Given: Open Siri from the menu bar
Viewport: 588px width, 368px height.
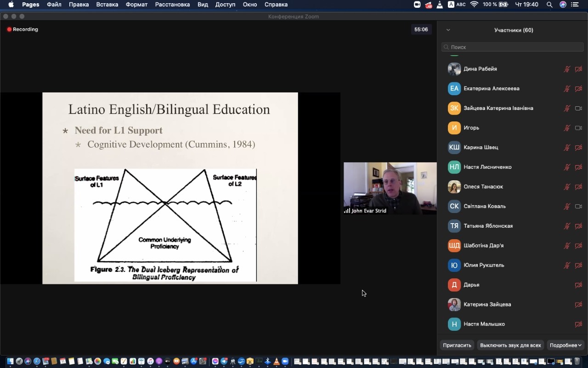Looking at the screenshot, I should [x=563, y=5].
